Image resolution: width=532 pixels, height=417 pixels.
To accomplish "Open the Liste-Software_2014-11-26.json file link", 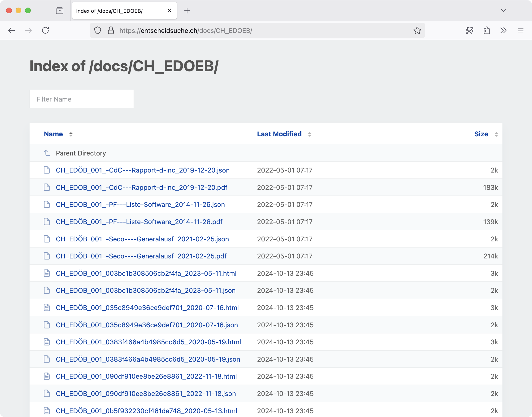I will [x=140, y=204].
